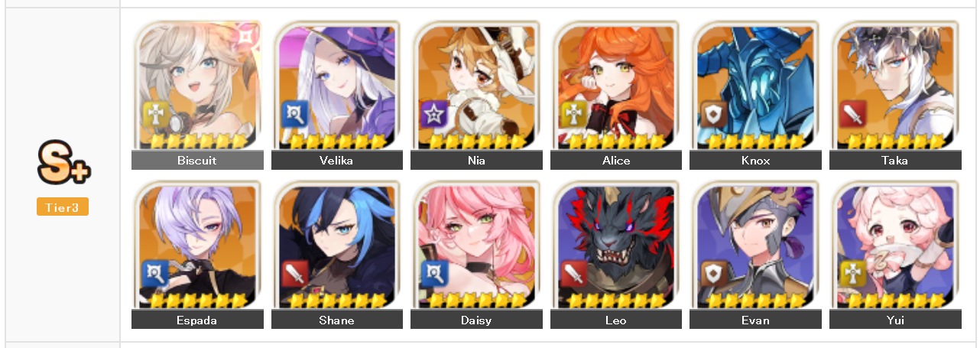The height and width of the screenshot is (348, 980).
Task: Select Velika's portrait
Action: click(x=337, y=85)
